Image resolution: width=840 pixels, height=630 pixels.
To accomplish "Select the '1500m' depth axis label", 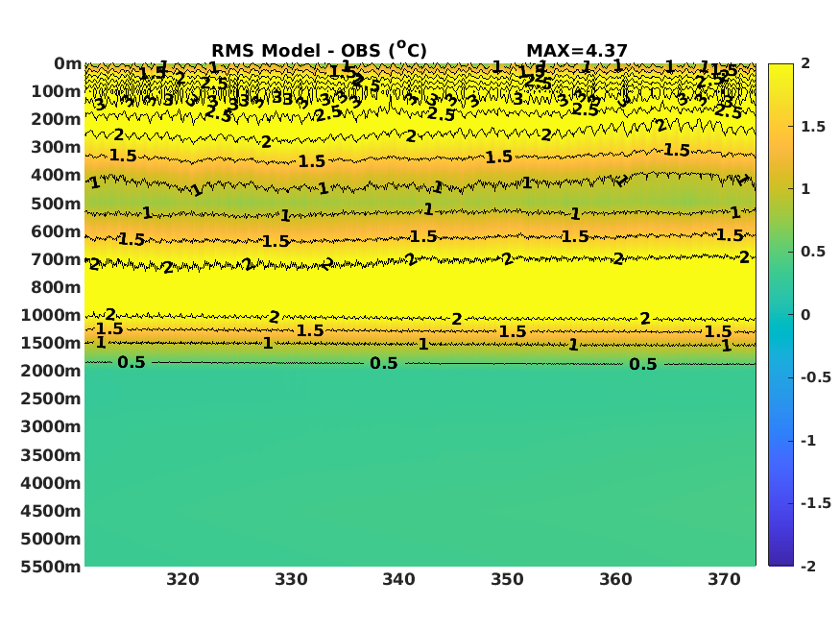I will 51,344.
